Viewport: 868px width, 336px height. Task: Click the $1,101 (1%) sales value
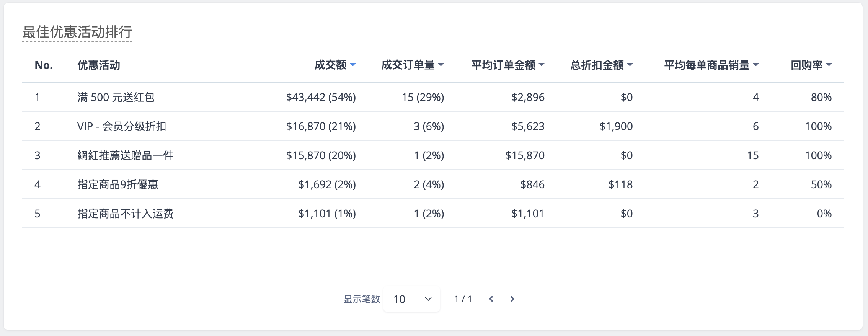tap(327, 214)
